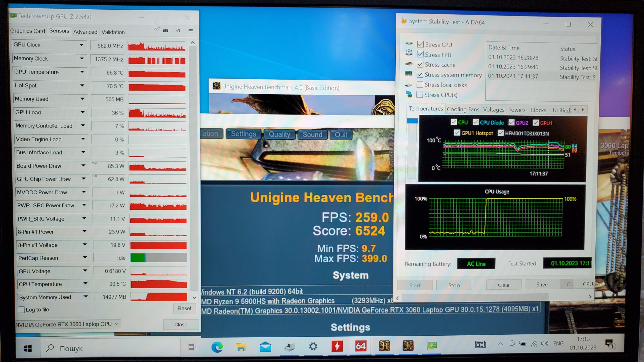Screen dimensions: 644x362
Task: Click the GPU-Z refresh icon
Action: pos(178,31)
